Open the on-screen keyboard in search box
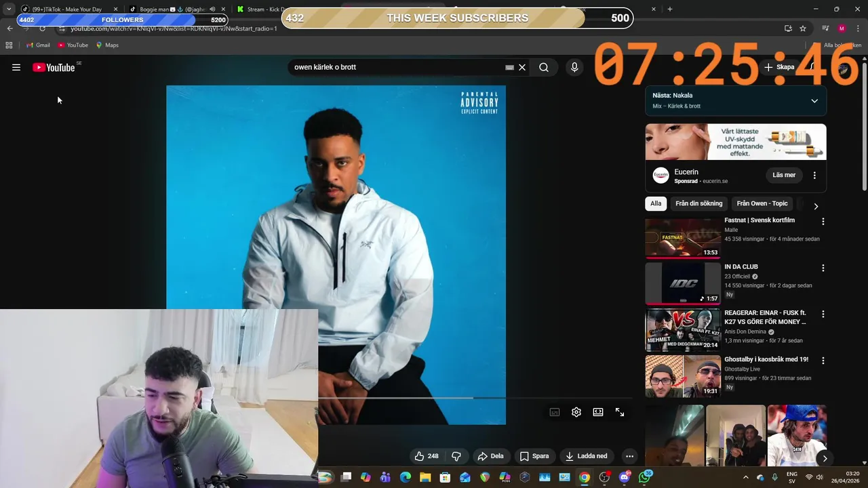This screenshot has width=868, height=488. point(509,67)
